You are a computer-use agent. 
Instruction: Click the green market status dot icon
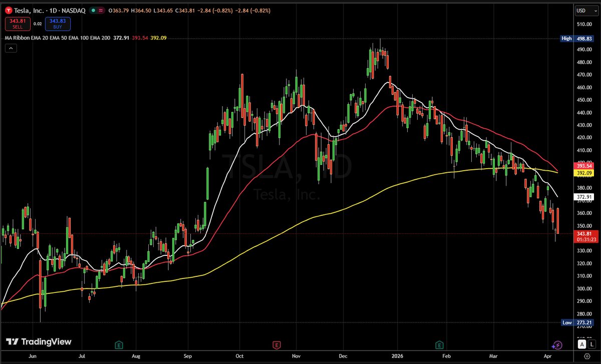point(92,10)
